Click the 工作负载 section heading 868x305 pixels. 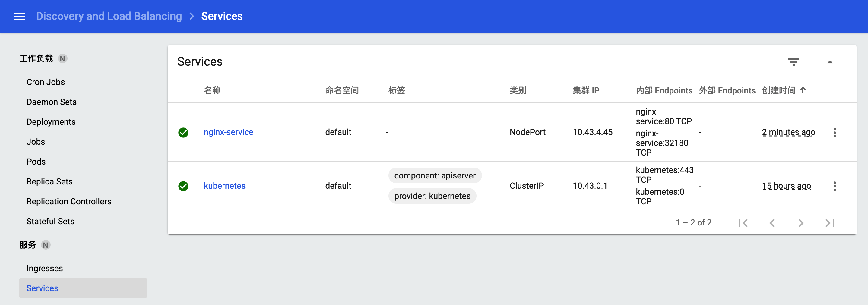click(x=36, y=58)
